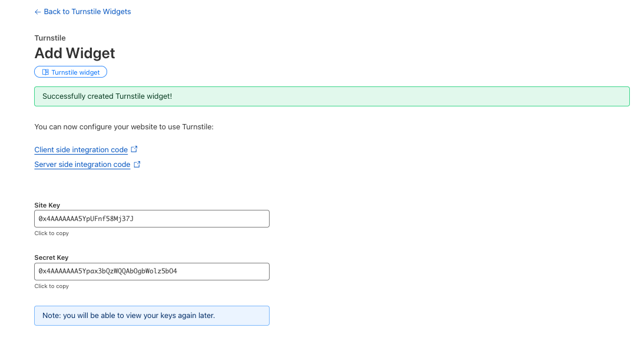This screenshot has width=644, height=358.
Task: Click the Add Widget heading
Action: [x=75, y=53]
